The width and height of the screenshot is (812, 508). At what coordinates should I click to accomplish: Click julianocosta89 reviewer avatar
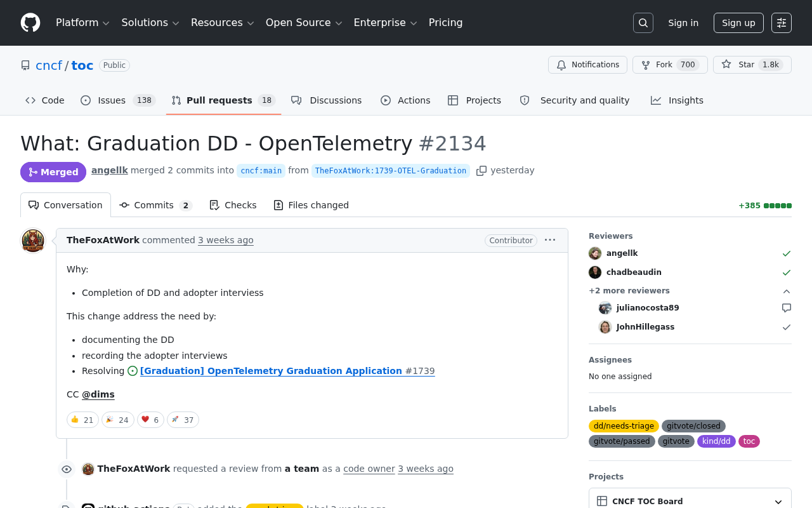point(605,308)
